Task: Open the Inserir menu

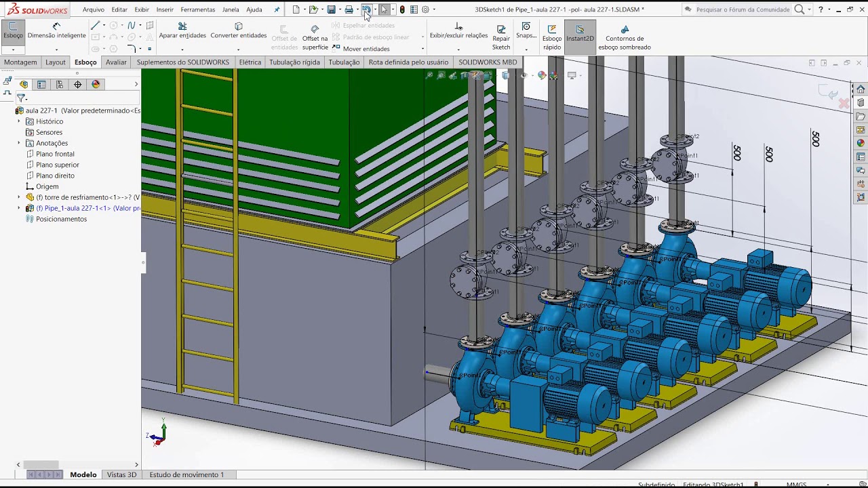Action: [x=165, y=9]
